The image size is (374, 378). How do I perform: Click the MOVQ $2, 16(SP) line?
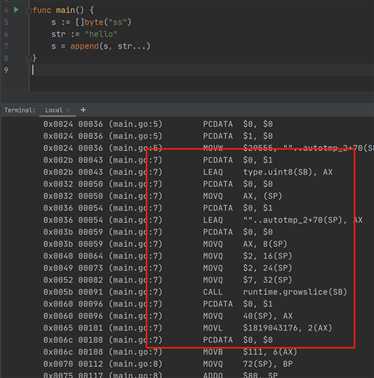168,256
